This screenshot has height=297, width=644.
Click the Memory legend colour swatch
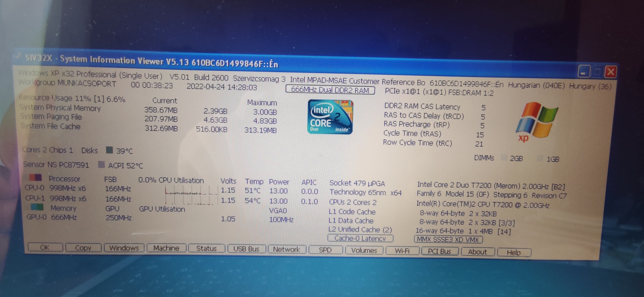[37, 207]
